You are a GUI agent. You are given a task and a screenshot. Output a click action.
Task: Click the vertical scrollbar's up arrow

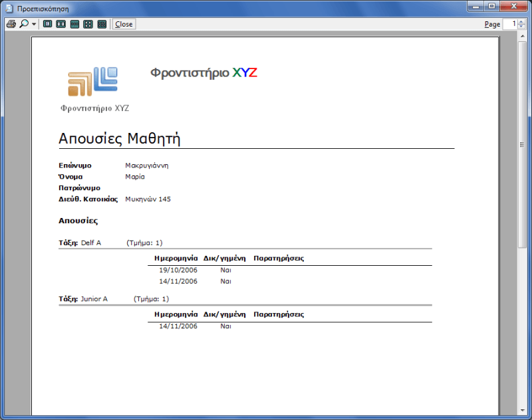click(523, 37)
